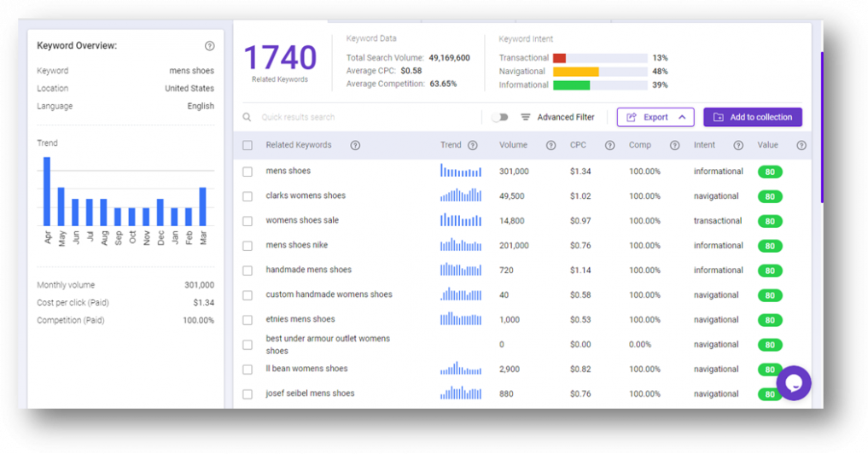Viewport: 868px width, 454px height.
Task: Click help icon next to Volume header
Action: coord(551,146)
